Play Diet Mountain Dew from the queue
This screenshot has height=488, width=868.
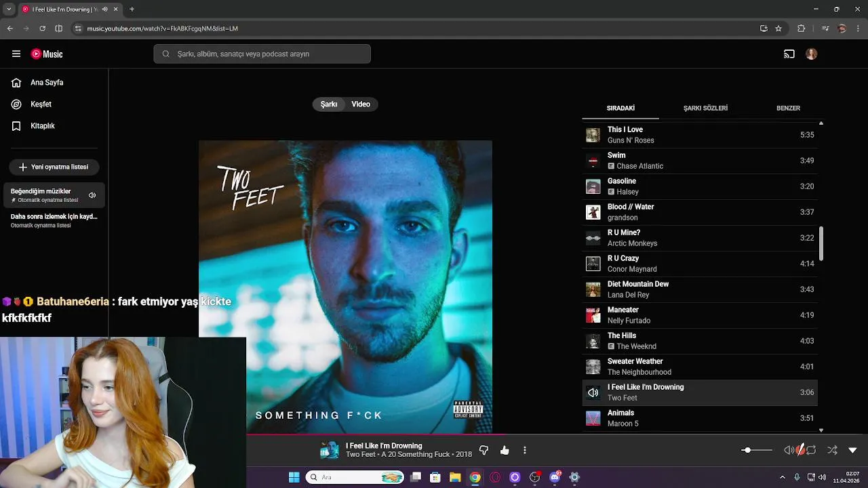click(700, 289)
